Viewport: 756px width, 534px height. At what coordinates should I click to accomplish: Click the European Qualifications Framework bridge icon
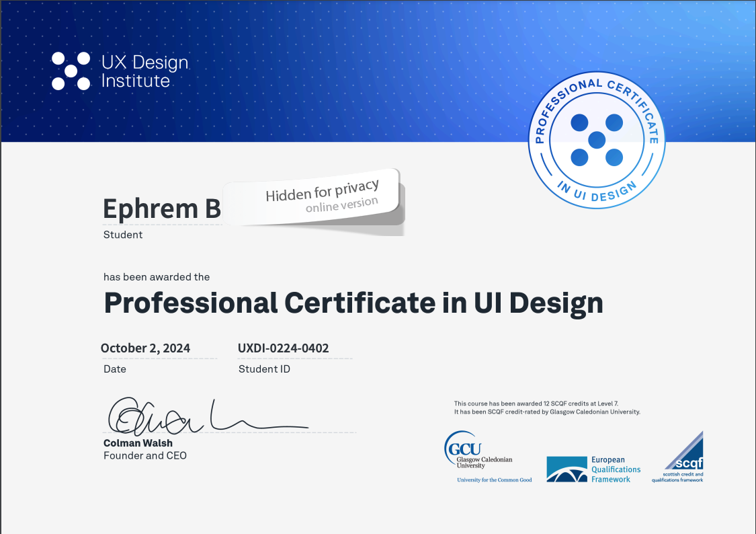pyautogui.click(x=566, y=469)
